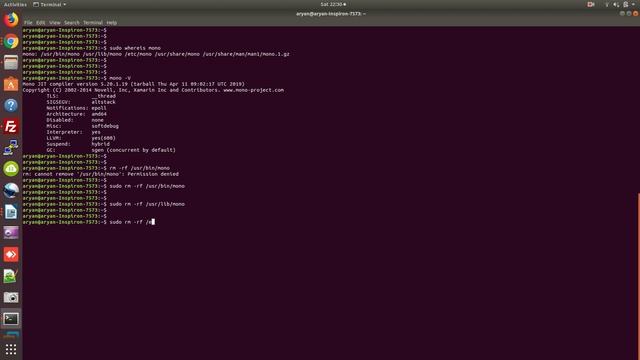Open the blue globe dock icon
Viewport: 640px width, 360px height.
pyautogui.click(x=11, y=190)
